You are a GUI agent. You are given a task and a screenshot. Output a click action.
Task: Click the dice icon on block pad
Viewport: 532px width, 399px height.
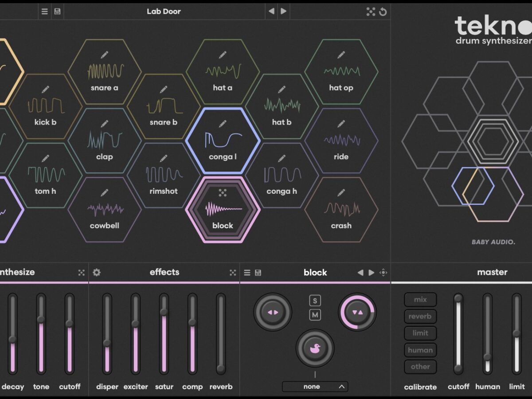click(223, 192)
